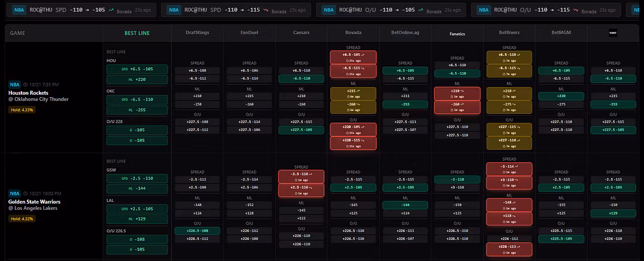Click the unlabeled sportsbook logo in last column header
Viewport: 644px width, 261px height.
coord(612,33)
